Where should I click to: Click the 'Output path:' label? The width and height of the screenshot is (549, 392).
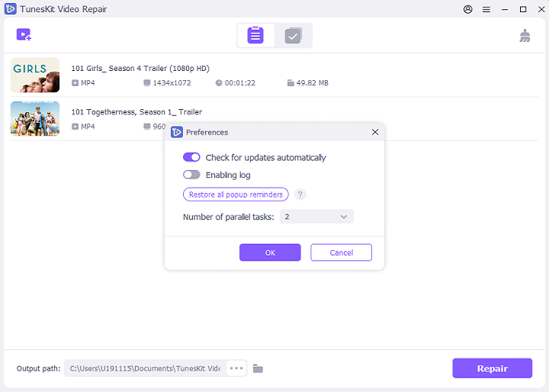pos(39,368)
